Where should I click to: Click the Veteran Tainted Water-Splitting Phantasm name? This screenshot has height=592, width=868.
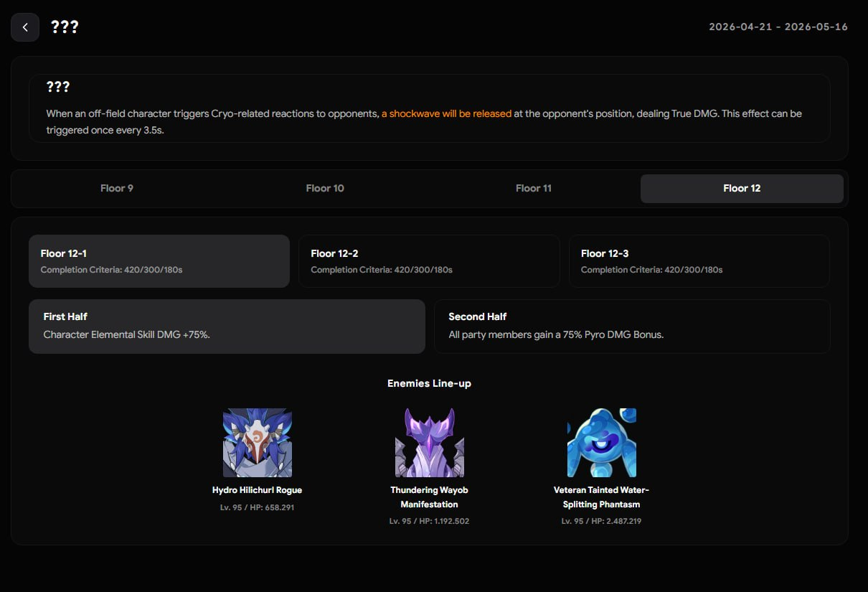coord(601,497)
